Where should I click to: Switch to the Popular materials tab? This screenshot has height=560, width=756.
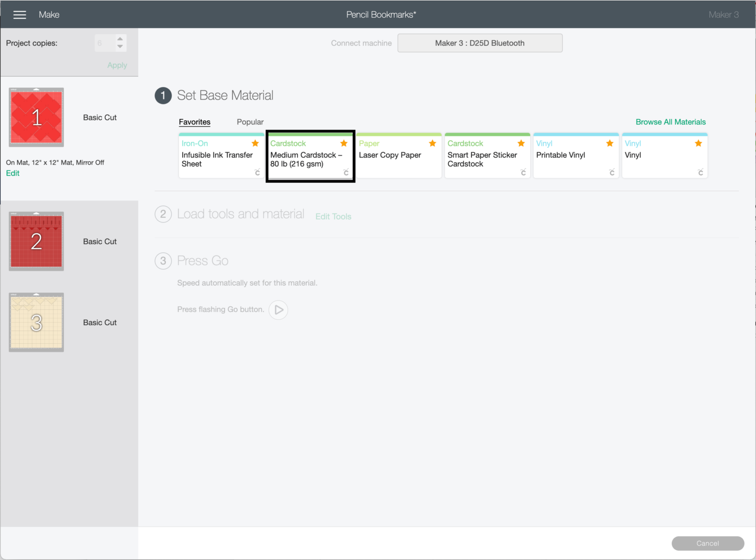click(x=250, y=122)
